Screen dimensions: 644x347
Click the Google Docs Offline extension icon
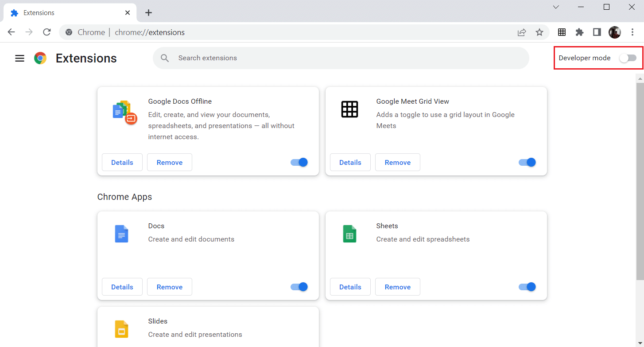click(124, 112)
